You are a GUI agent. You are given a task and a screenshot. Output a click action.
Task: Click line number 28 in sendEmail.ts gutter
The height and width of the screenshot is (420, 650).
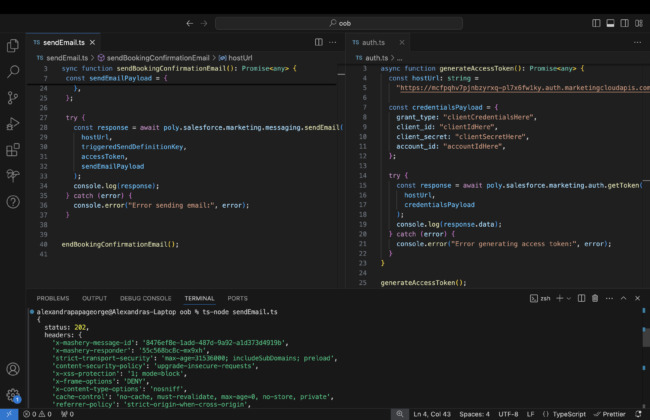click(44, 128)
